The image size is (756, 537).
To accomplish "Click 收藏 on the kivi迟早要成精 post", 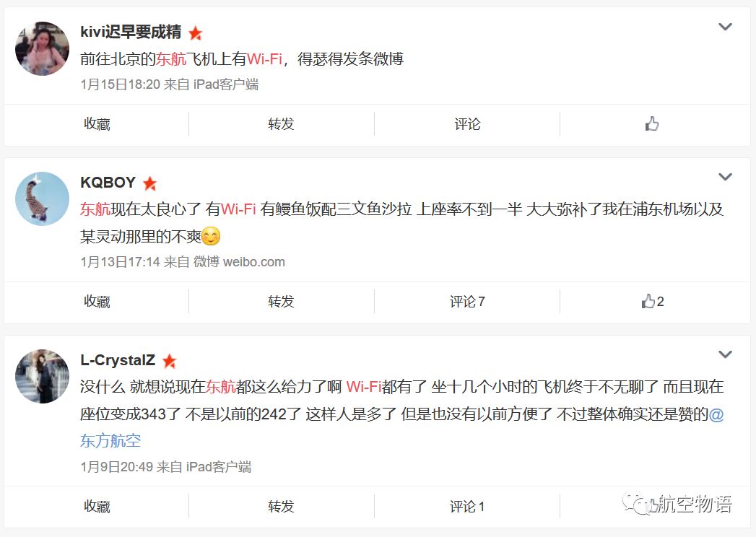I will (x=97, y=124).
